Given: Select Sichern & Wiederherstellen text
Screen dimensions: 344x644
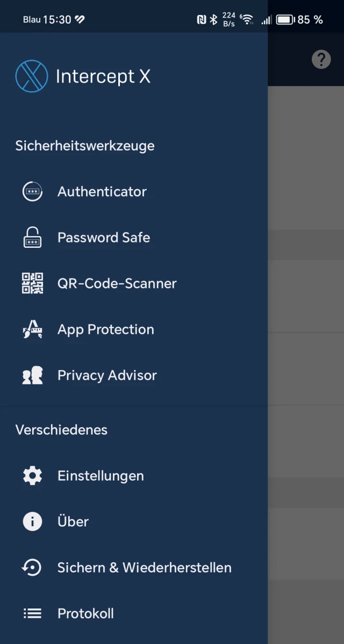Looking at the screenshot, I should tap(144, 568).
